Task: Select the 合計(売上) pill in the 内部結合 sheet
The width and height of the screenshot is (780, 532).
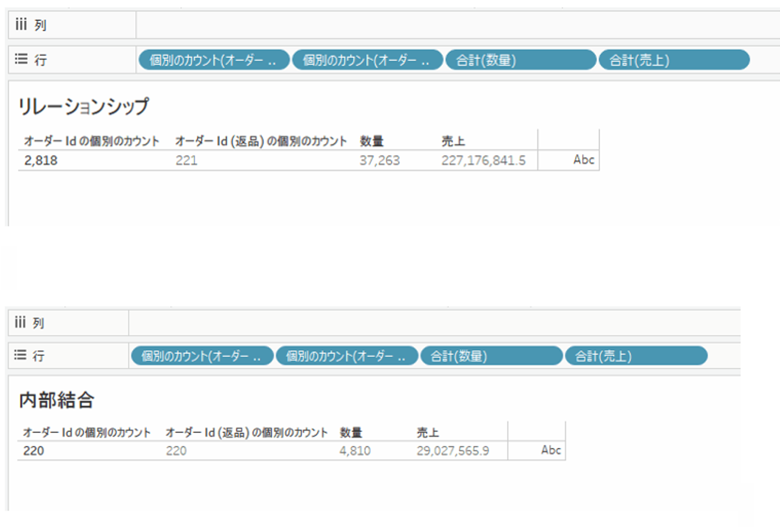Action: pyautogui.click(x=636, y=356)
